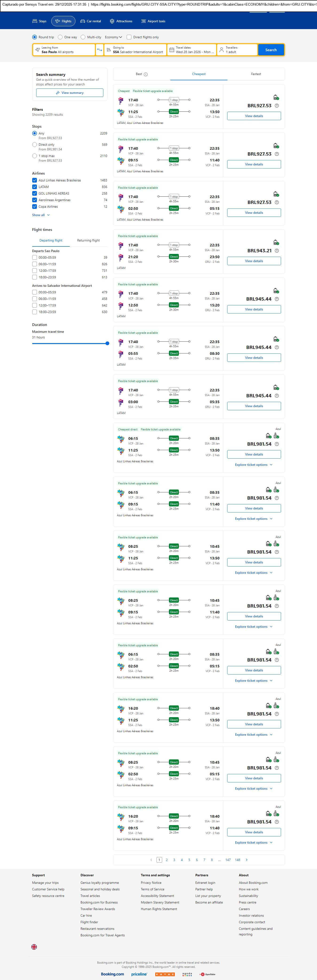This screenshot has height=980, width=317.
Task: Click the Maximum travel time slider handle
Action: tap(107, 343)
